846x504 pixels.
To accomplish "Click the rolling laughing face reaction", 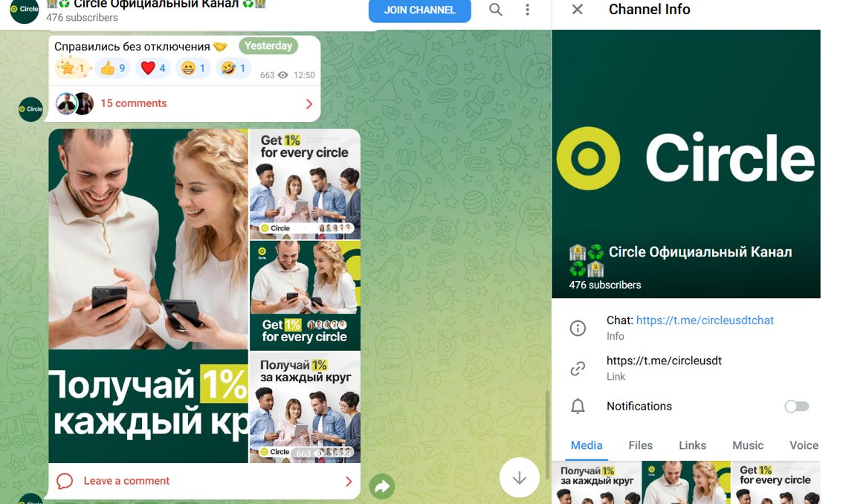I will (233, 68).
